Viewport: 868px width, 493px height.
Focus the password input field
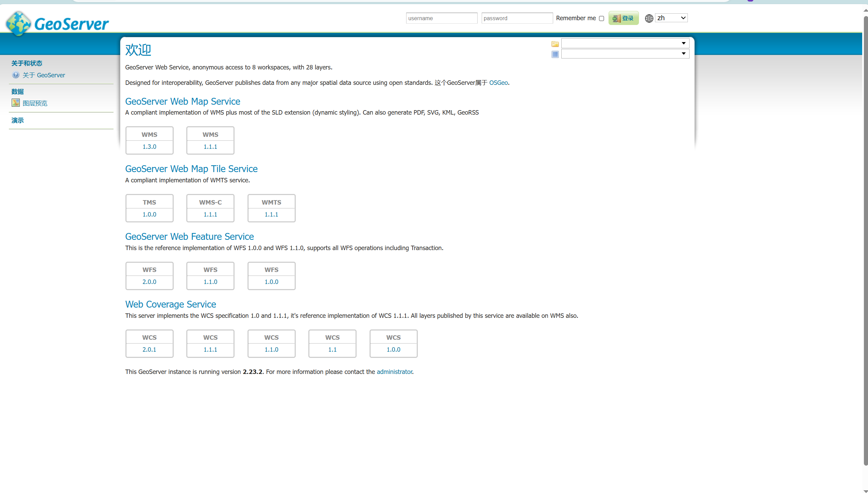(x=517, y=18)
